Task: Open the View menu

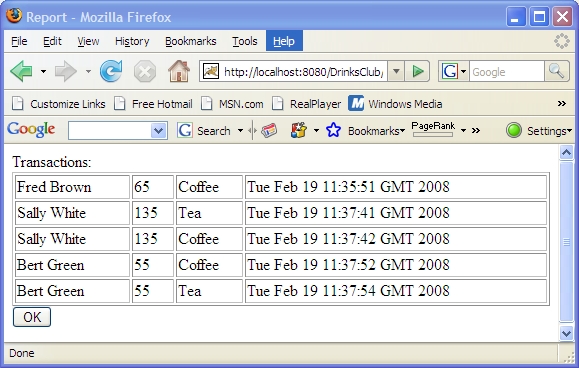Action: 88,41
